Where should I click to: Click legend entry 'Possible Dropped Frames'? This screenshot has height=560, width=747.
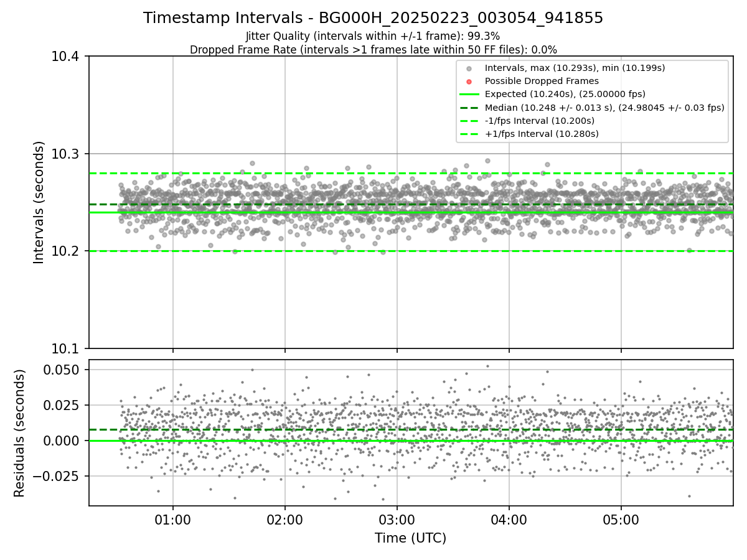[542, 81]
